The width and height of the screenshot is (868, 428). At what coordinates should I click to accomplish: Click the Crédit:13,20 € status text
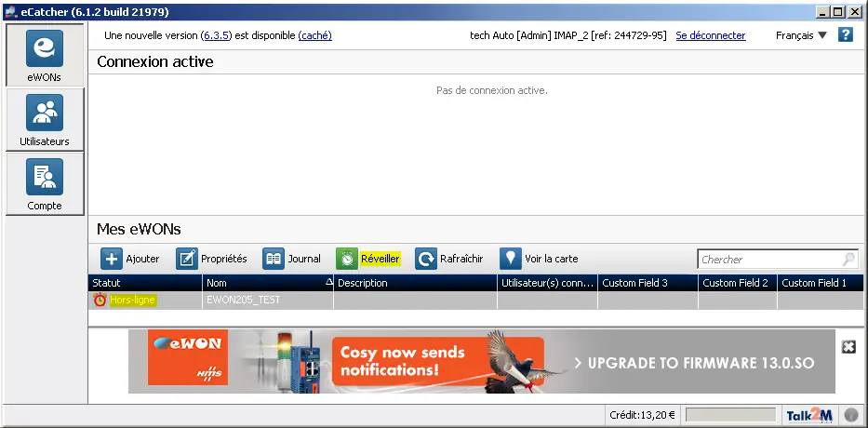pos(642,415)
